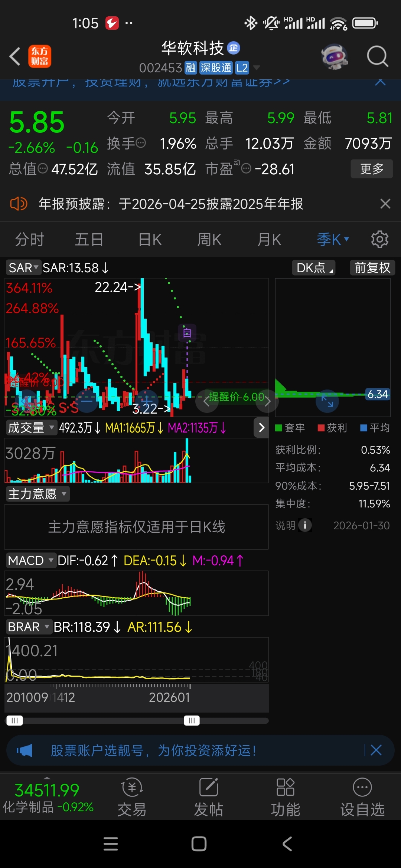Open the 交易 trade button
Screen dimensions: 401x868
[x=132, y=798]
